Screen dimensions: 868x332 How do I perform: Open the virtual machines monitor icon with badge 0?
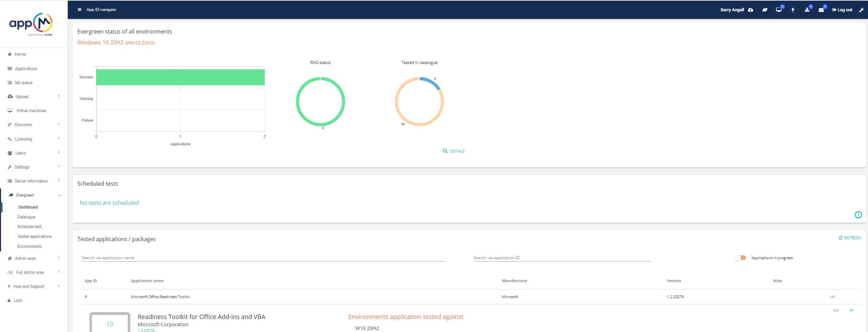pyautogui.click(x=778, y=10)
